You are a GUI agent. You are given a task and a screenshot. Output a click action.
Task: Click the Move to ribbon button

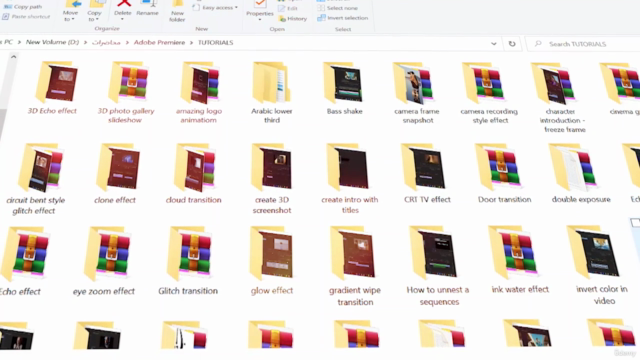(70, 11)
